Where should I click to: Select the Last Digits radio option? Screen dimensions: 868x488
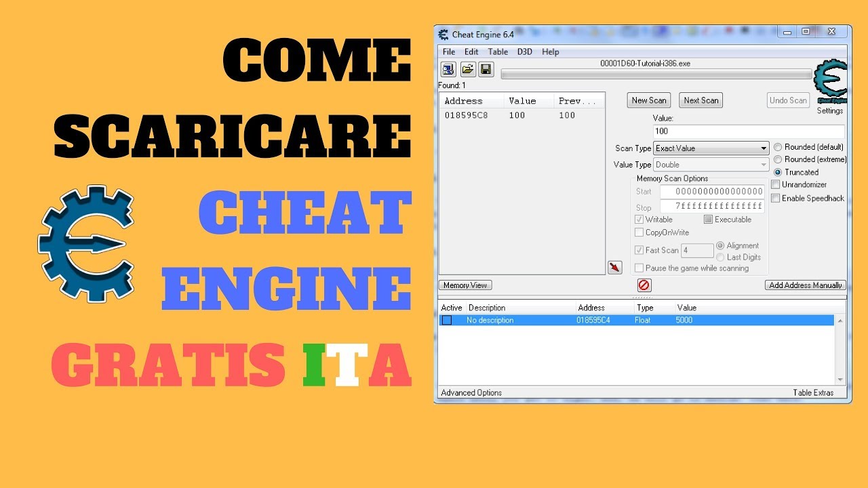pyautogui.click(x=720, y=257)
